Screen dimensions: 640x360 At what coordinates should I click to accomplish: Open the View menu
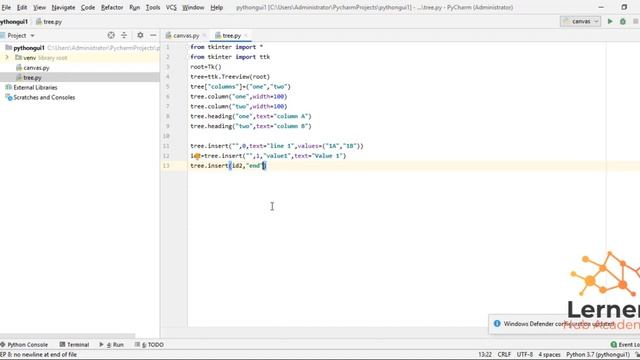point(39,7)
